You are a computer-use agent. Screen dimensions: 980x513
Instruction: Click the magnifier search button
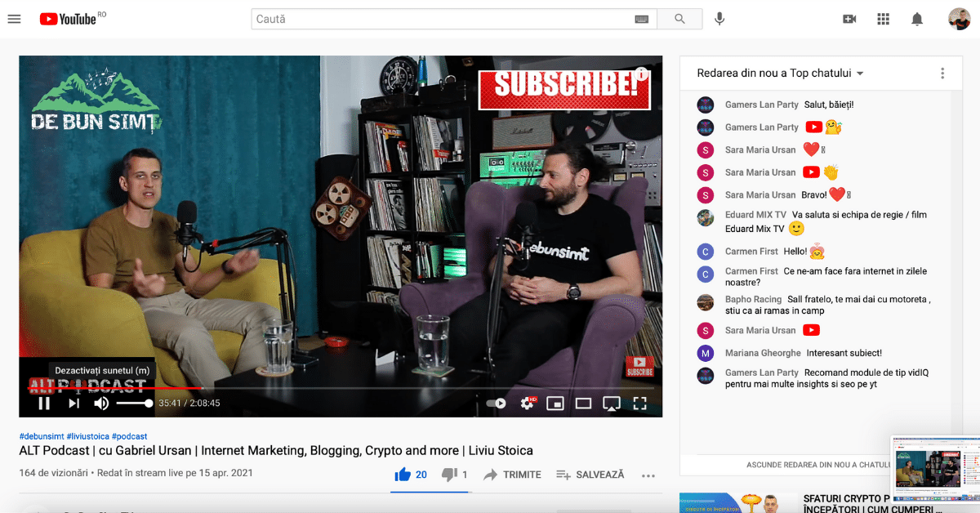pos(680,19)
